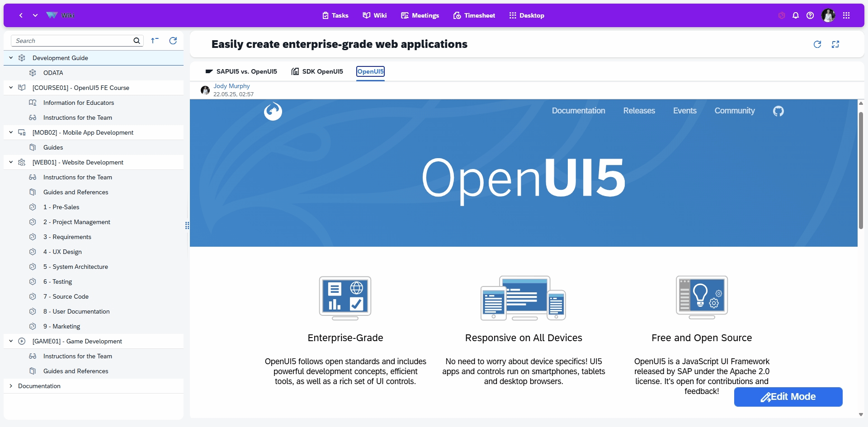Open the Timesheet menu item
Viewport: 868px width, 427px height.
(x=474, y=15)
